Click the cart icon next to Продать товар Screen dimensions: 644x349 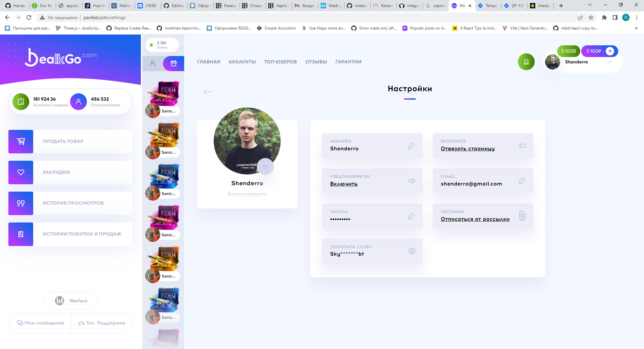point(20,141)
